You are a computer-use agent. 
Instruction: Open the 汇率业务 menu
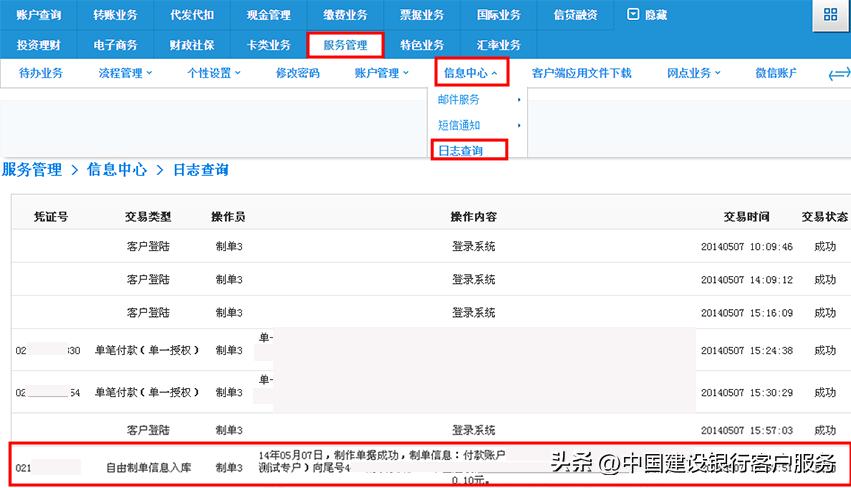[x=498, y=45]
